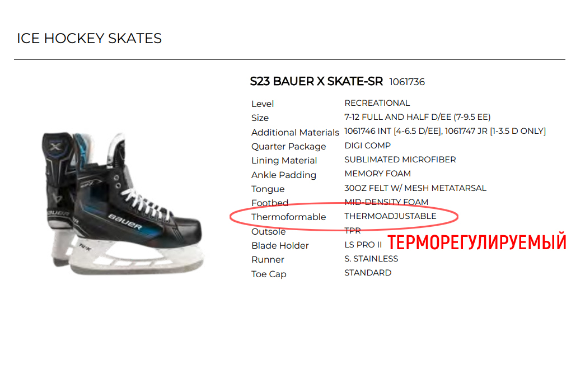Click the Size row label

tap(260, 118)
